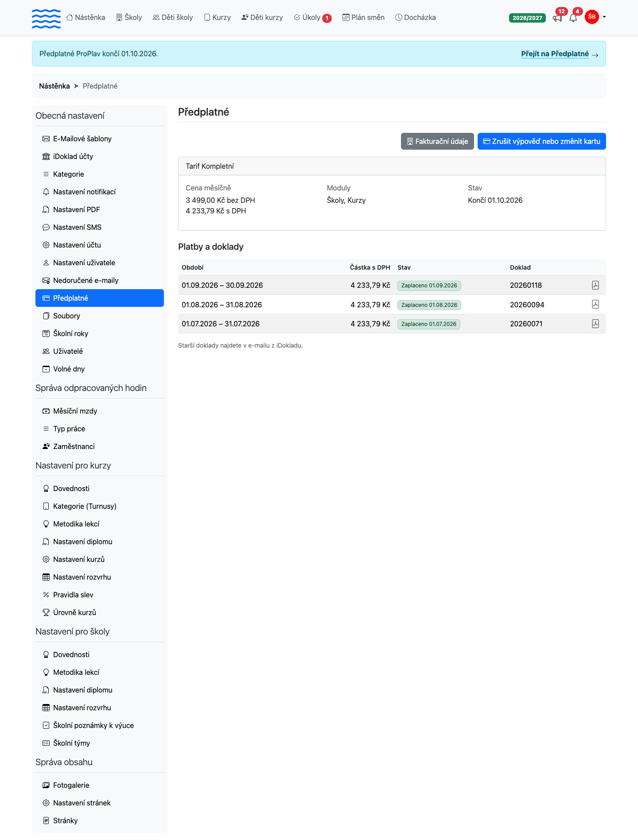Go back to Nástěnka breadcrumb
Screen dimensions: 638x840
(x=54, y=86)
